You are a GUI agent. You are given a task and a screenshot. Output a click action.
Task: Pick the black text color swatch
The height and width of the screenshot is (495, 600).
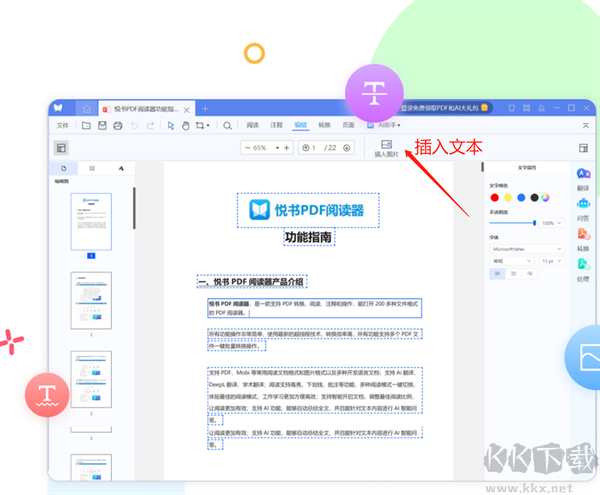(534, 197)
